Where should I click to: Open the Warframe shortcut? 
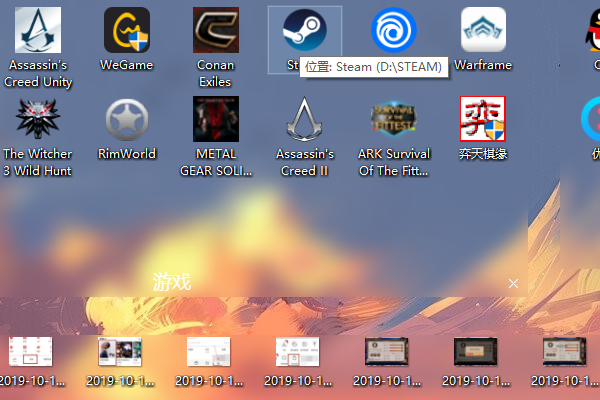tap(482, 31)
